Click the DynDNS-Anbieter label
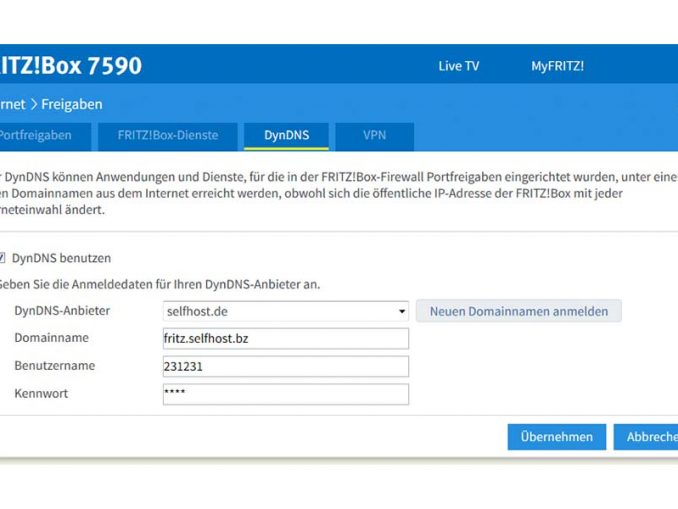 coord(62,311)
